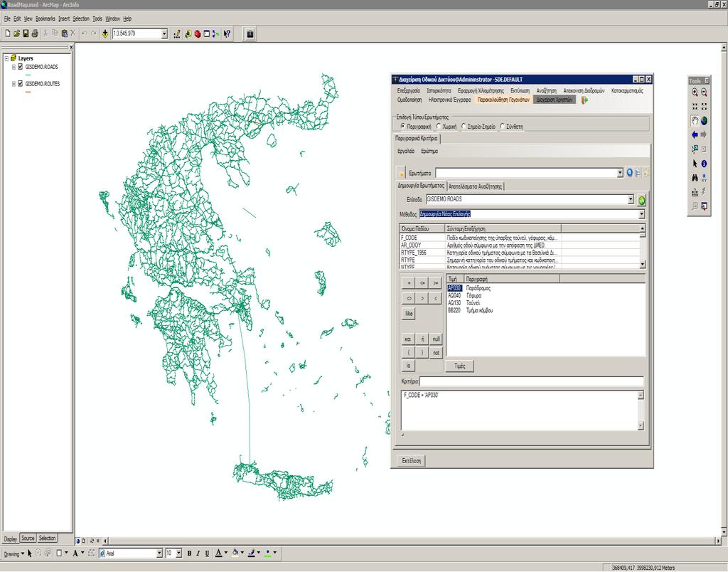Select the F_CODE field row
Image resolution: width=728 pixels, height=572 pixels.
coord(480,238)
